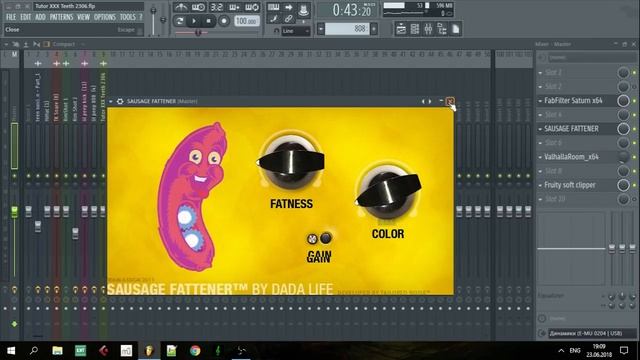Image resolution: width=640 pixels, height=360 pixels.
Task: Click the brush icon below the keyboard icon
Action: pos(273,19)
